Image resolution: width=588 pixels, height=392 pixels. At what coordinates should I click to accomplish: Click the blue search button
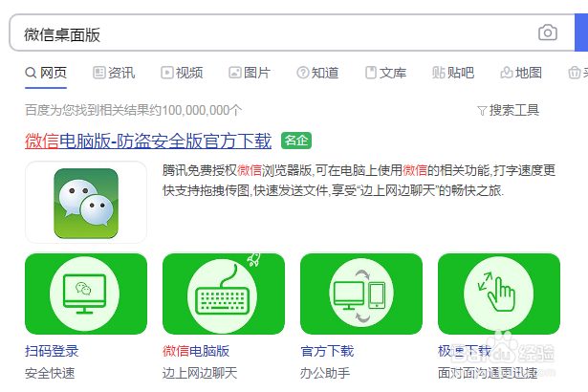pos(581,33)
